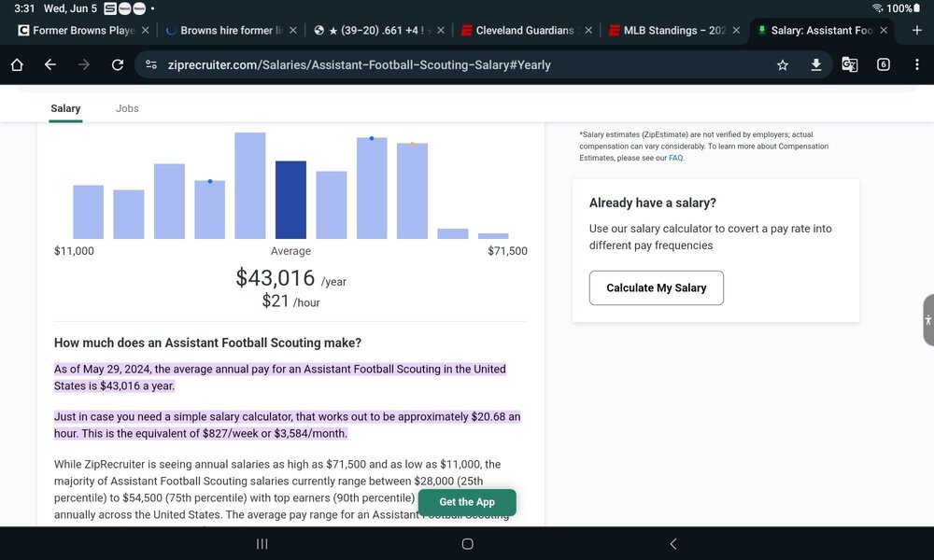Open the browser three-dot menu
934x560 pixels.
click(x=917, y=65)
